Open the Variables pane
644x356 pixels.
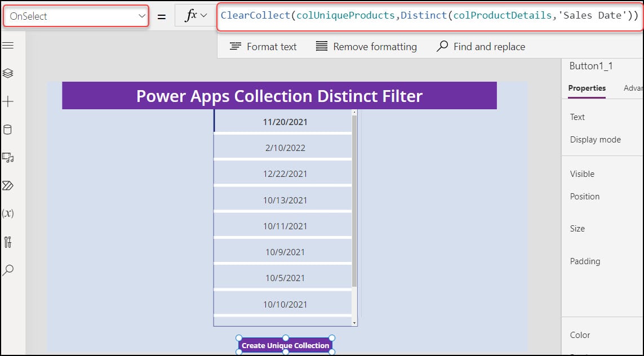(8, 213)
